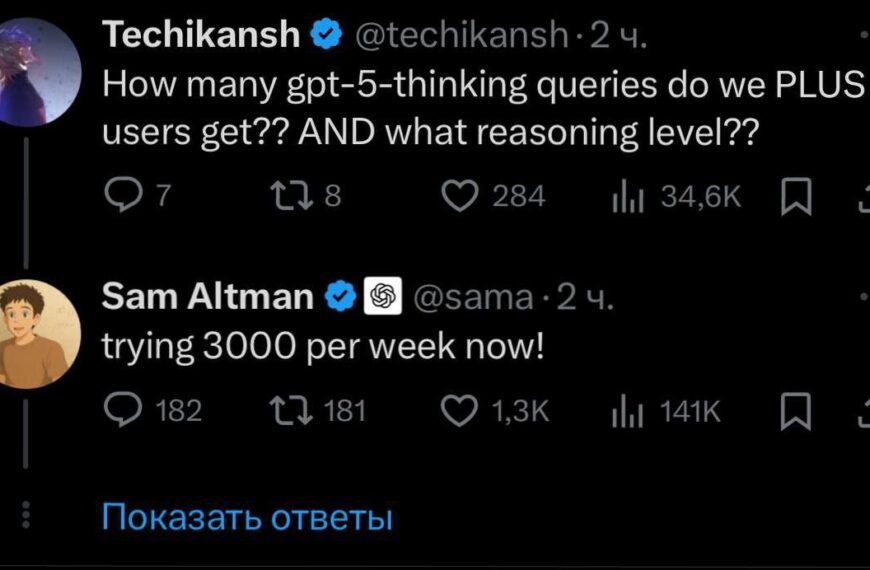Like Sam Altman's reply
Screen dimensions: 870x570
460,410
